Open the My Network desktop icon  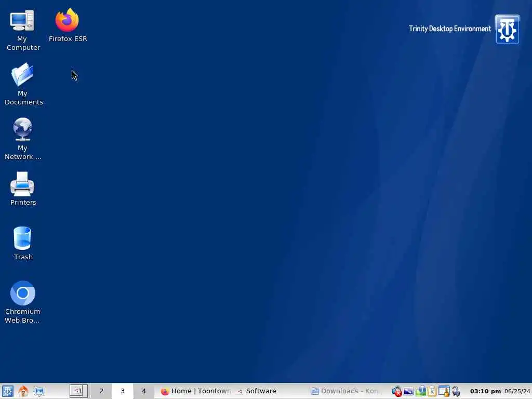[x=23, y=139]
